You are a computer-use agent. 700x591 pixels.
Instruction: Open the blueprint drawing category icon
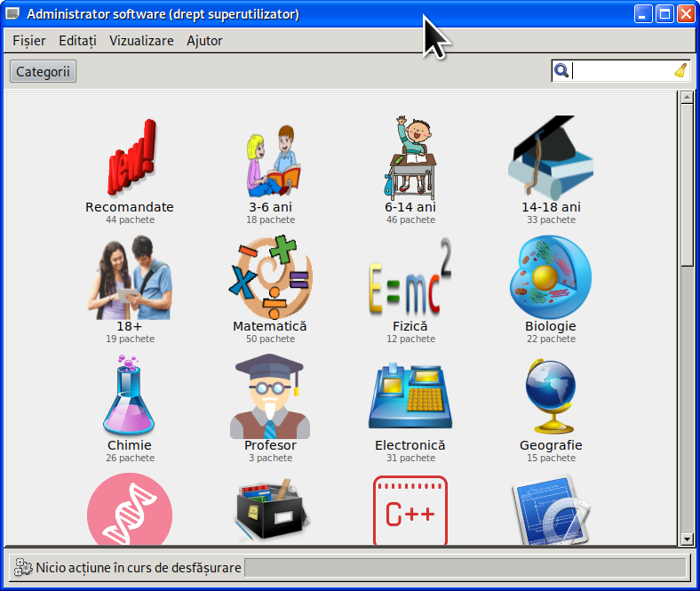pyautogui.click(x=551, y=510)
